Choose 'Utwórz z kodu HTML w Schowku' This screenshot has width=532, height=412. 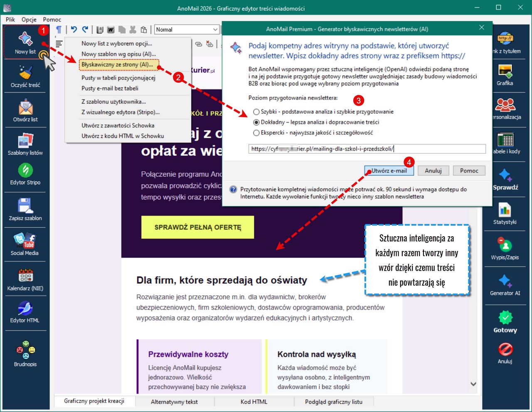(x=123, y=136)
